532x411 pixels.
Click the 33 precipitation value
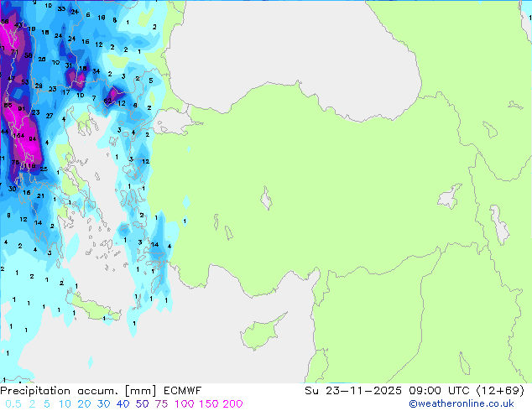(61, 9)
